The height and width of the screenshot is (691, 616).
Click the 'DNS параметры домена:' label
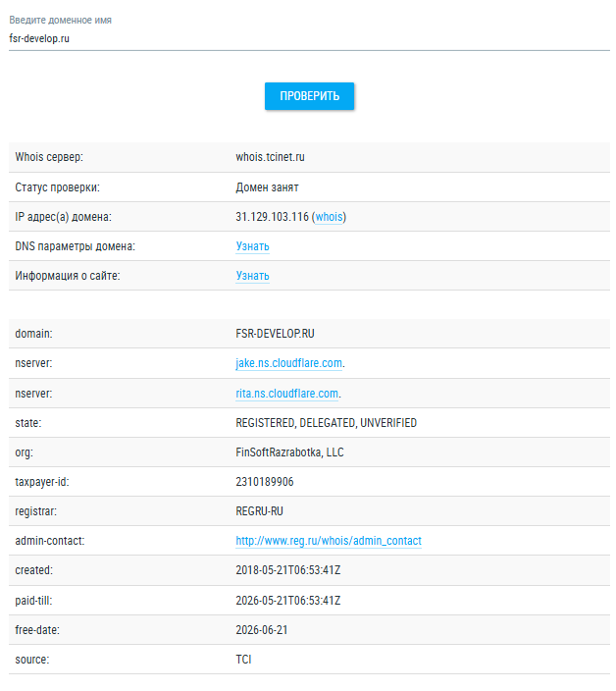click(75, 246)
